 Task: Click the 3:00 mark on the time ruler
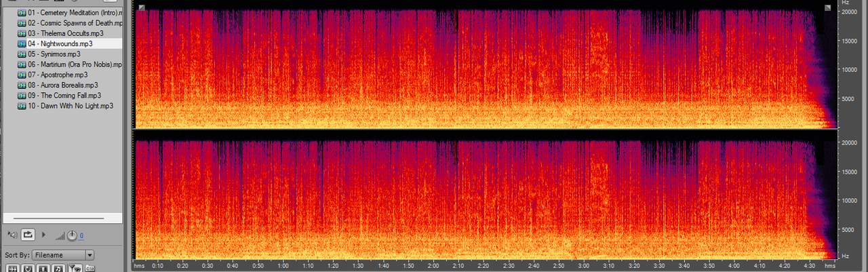click(x=584, y=266)
